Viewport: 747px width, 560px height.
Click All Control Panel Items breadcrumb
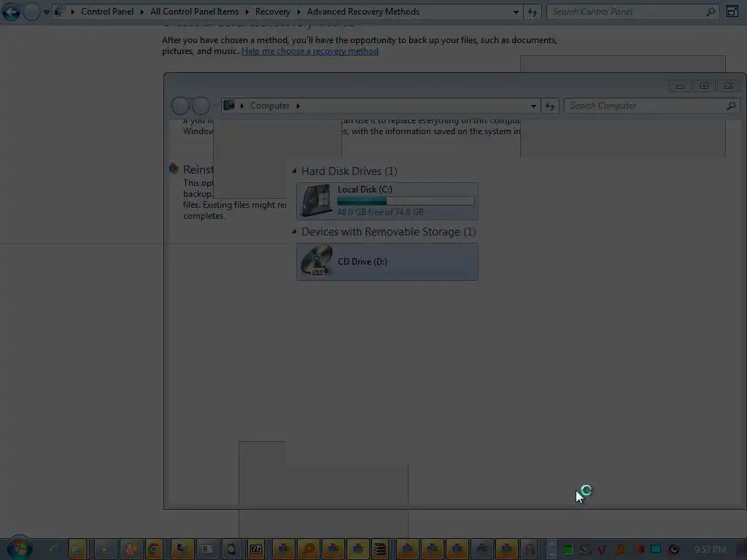(194, 12)
